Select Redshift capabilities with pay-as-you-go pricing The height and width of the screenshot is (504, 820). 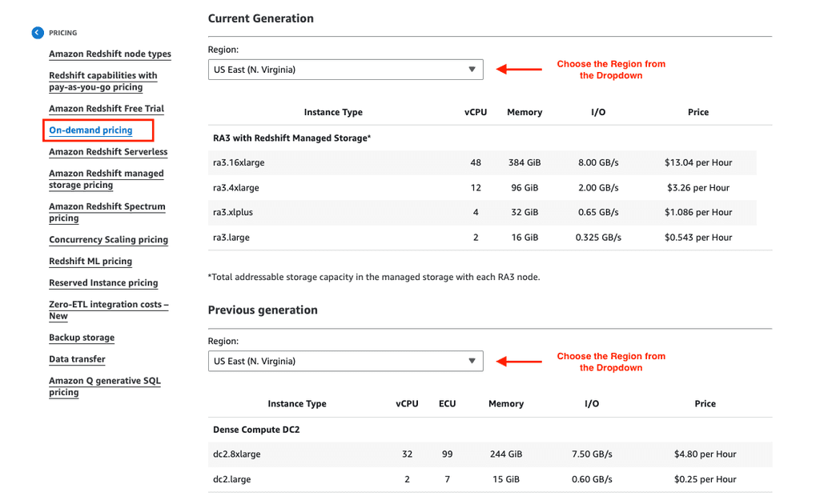(102, 80)
